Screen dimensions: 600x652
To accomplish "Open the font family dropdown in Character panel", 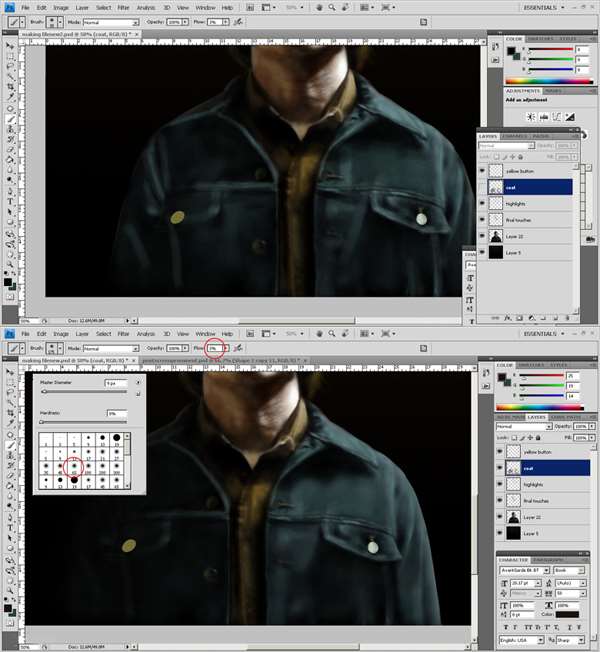I will [x=524, y=570].
